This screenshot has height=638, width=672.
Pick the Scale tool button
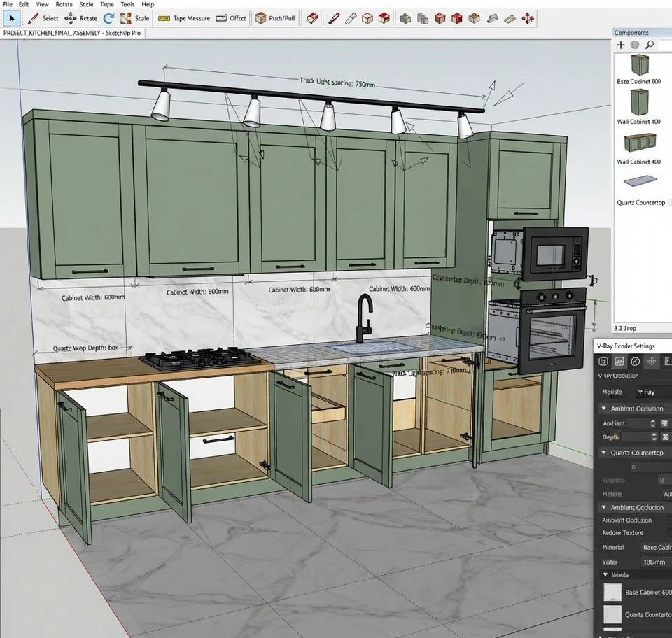tap(134, 18)
